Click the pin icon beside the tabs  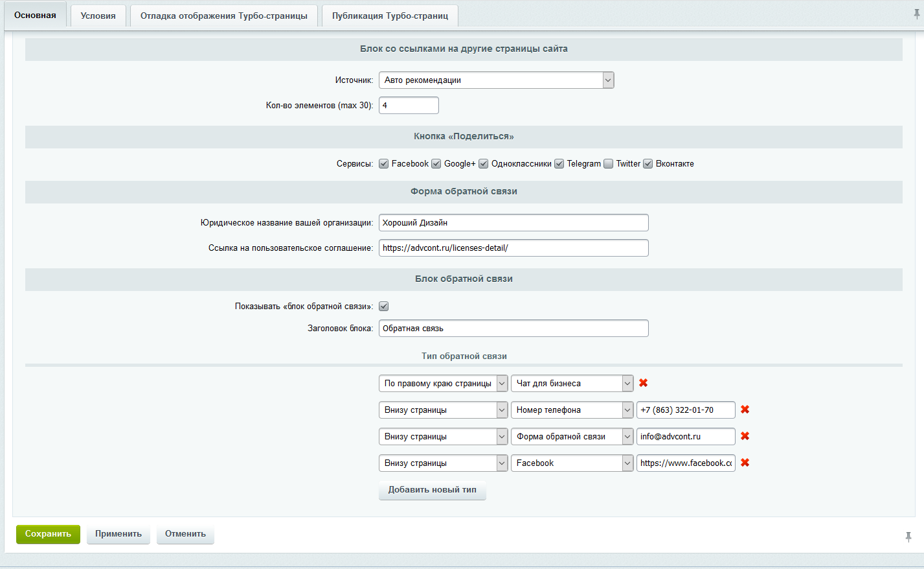[x=916, y=14]
